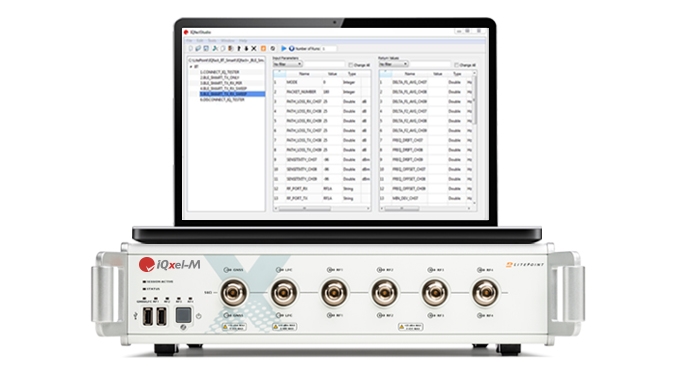Image resolution: width=679 pixels, height=374 pixels.
Task: Click the dark round settings toolbar icon
Action: [x=273, y=48]
